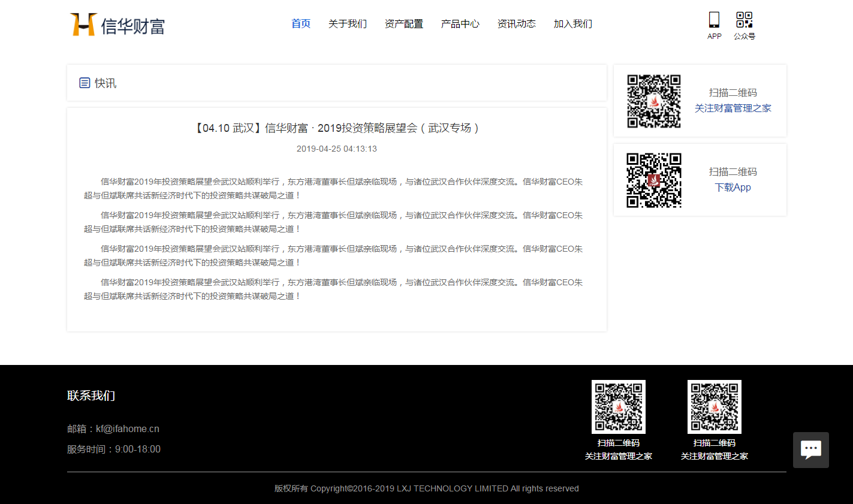Image resolution: width=853 pixels, height=504 pixels.
Task: Click the 下载App link
Action: [733, 188]
